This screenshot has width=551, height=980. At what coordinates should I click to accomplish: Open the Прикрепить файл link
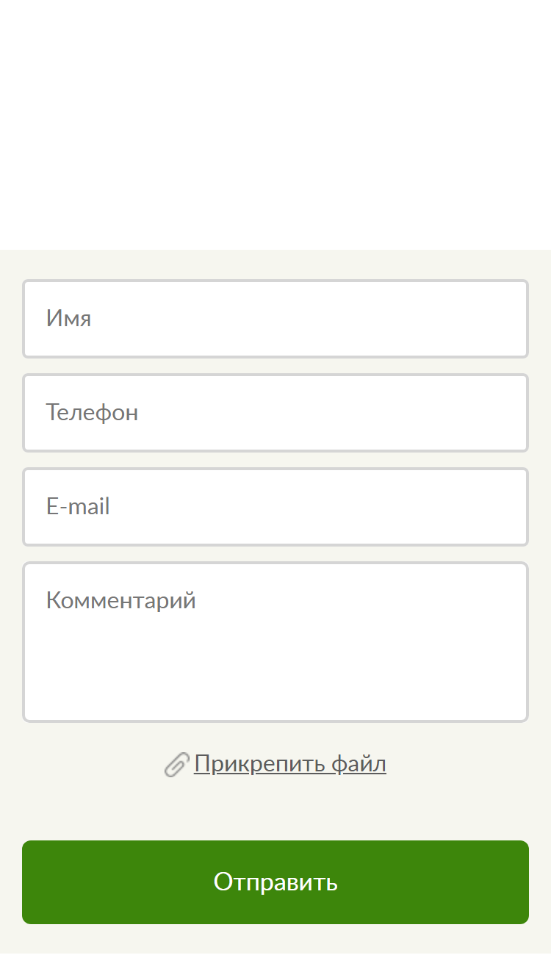point(290,764)
